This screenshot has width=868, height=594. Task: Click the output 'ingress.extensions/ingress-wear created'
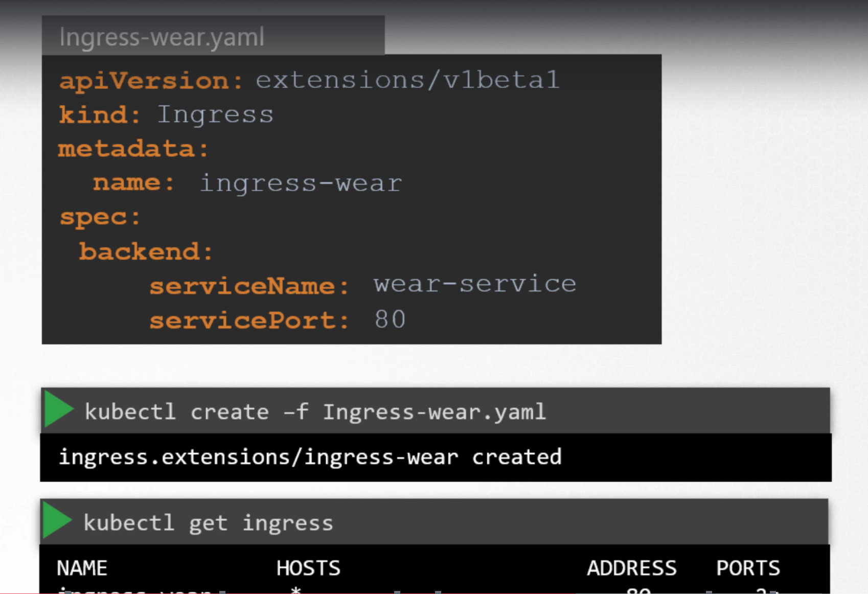pyautogui.click(x=310, y=456)
